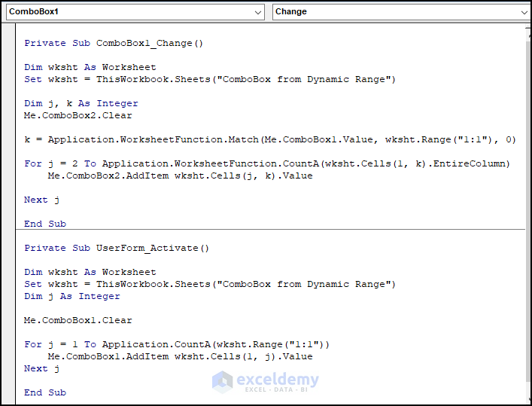Click the Me.ComboBox2.AddItem code line
This screenshot has height=406, width=532.
(180, 176)
